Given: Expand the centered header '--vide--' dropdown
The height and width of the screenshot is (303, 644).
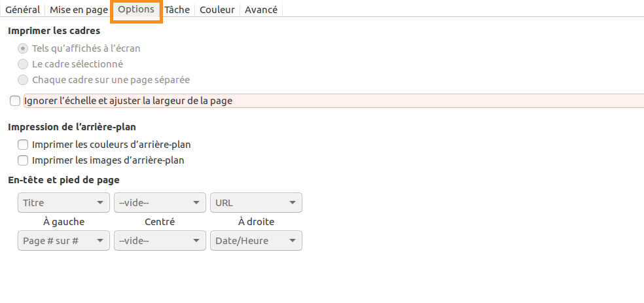Looking at the screenshot, I should coord(160,203).
